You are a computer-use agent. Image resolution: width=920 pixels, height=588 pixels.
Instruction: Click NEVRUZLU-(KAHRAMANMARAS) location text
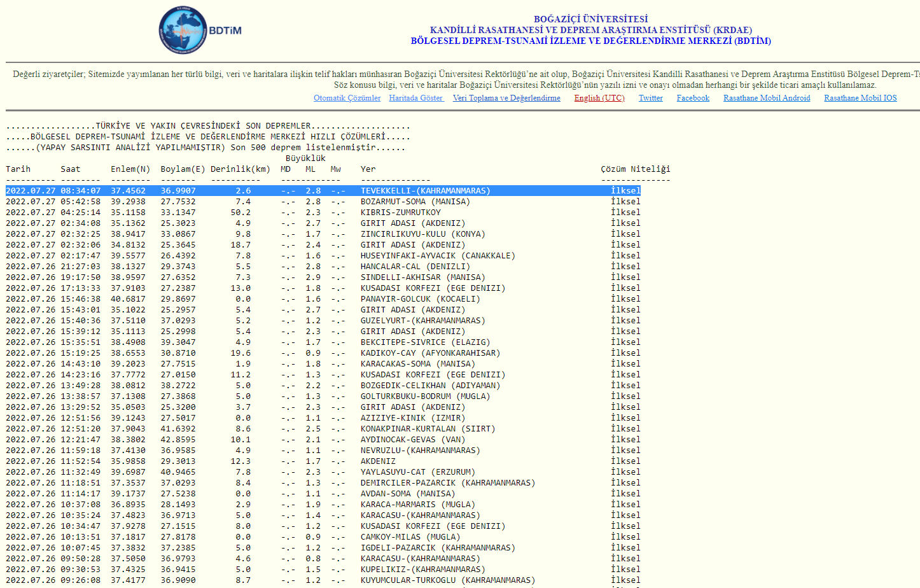(x=421, y=451)
